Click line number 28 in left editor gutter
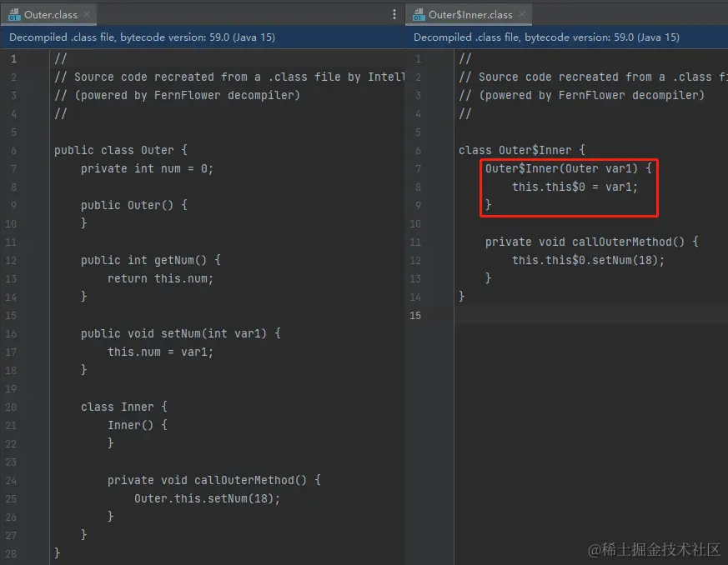The height and width of the screenshot is (565, 728). pos(11,554)
